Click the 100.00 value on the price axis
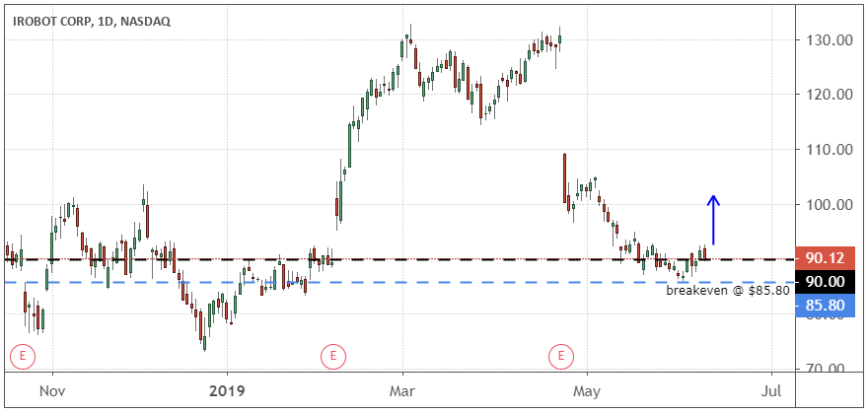The height and width of the screenshot is (413, 868). coord(828,205)
